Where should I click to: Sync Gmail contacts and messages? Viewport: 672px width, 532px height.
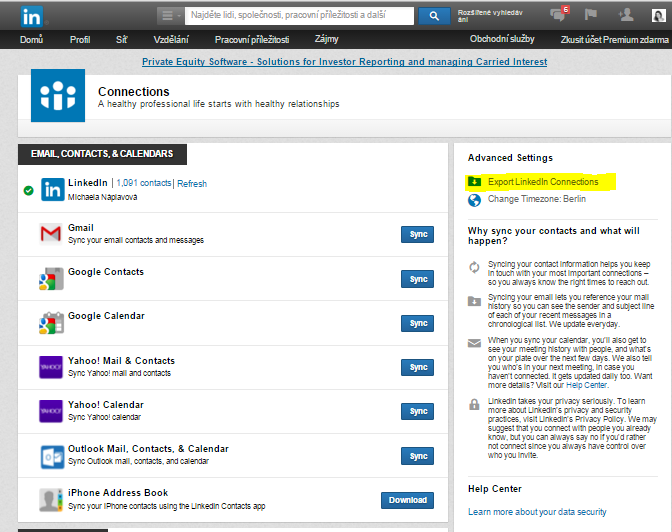coord(417,234)
